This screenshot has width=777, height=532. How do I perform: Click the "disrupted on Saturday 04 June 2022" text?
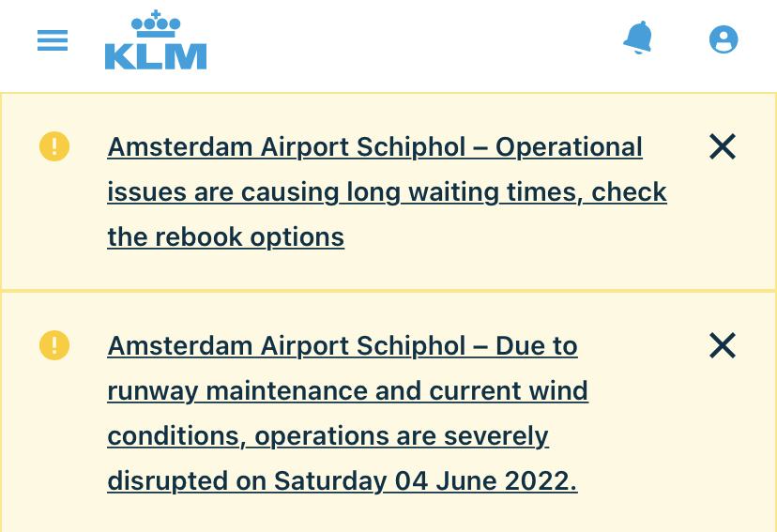[342, 480]
